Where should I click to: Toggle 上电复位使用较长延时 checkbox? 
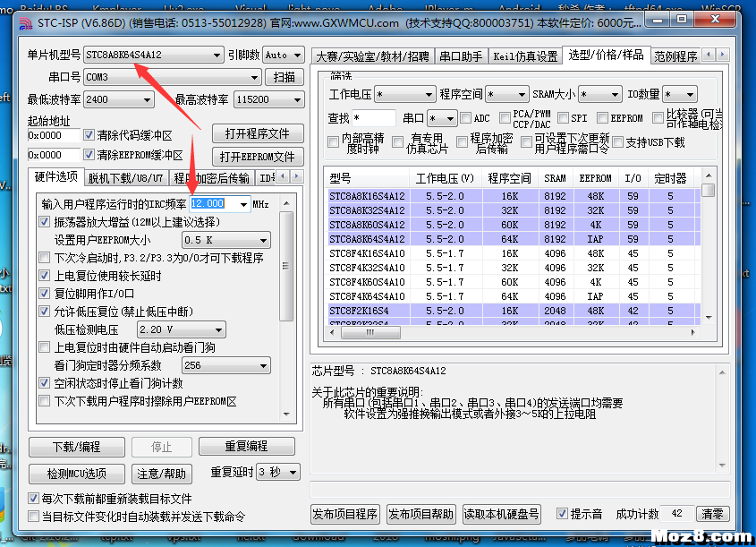point(45,276)
